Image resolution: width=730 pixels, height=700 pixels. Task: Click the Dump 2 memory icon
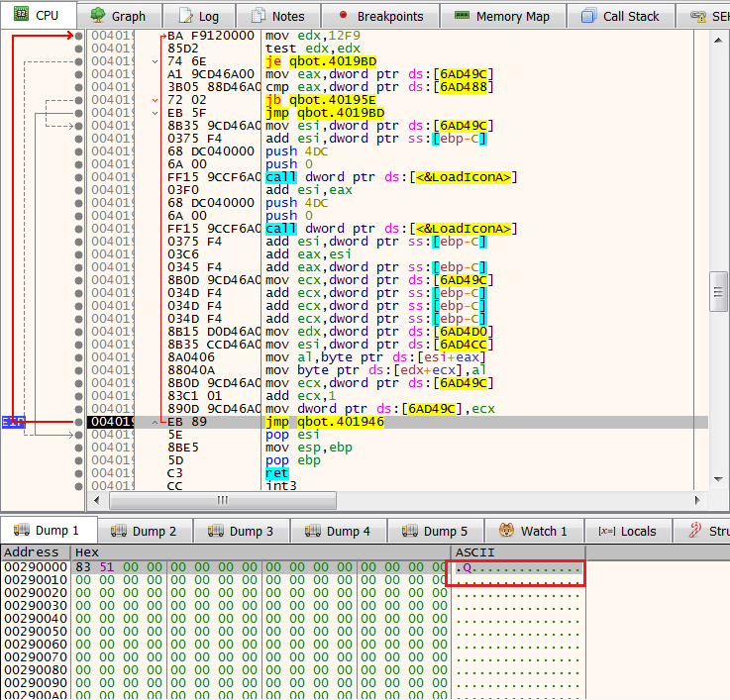coord(118,530)
